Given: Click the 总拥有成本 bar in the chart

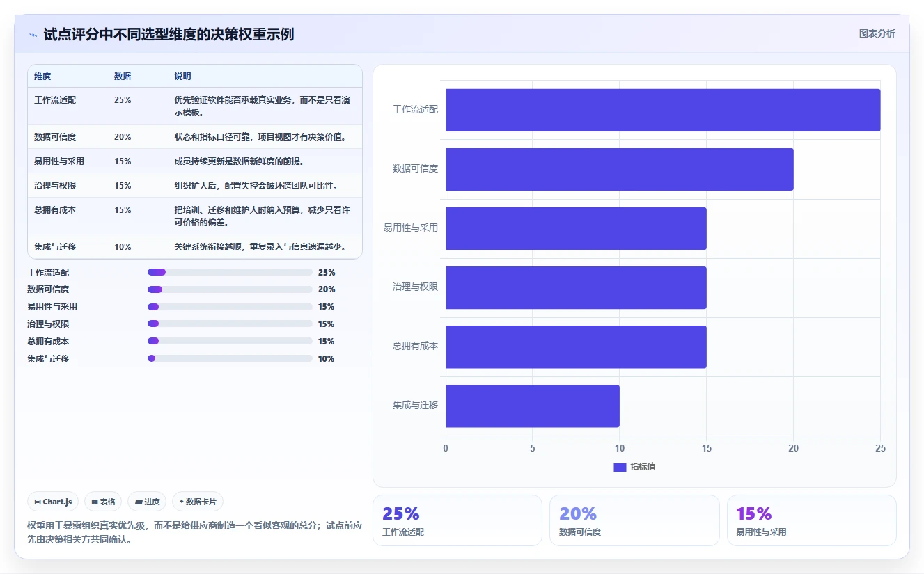Looking at the screenshot, I should (576, 346).
